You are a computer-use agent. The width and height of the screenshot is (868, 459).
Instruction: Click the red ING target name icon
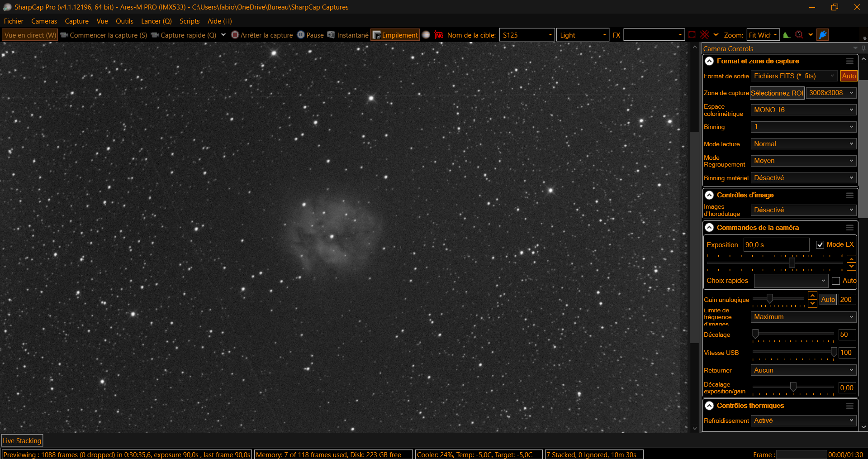[439, 35]
